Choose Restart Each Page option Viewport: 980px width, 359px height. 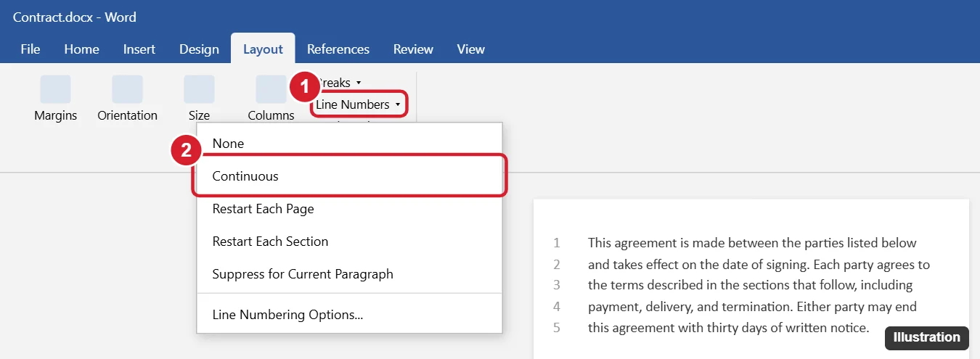(349, 209)
